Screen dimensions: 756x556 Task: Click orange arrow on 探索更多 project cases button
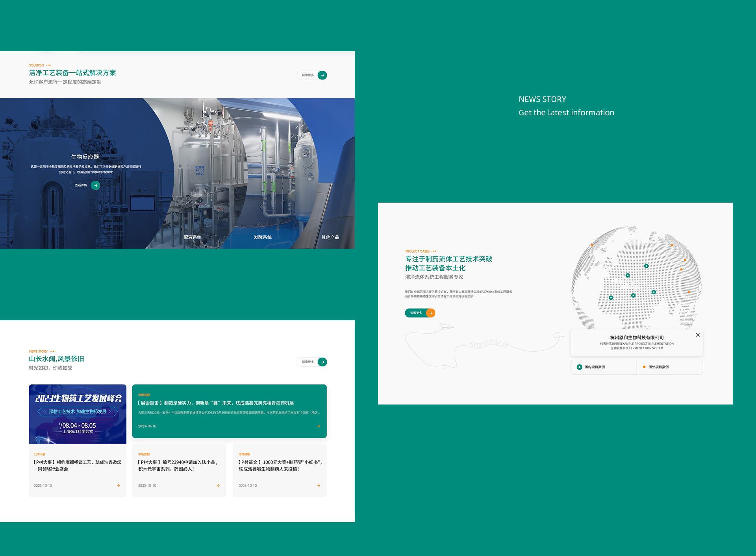(x=431, y=313)
